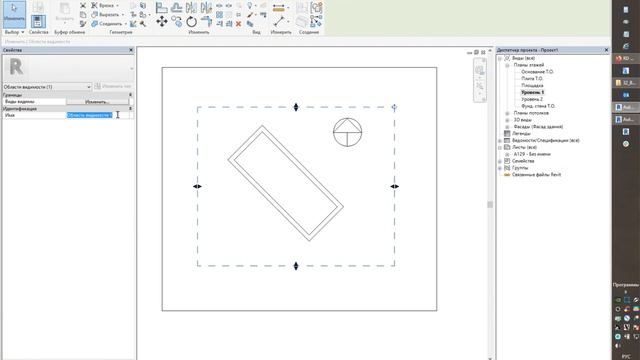This screenshot has height=360, width=640.
Task: Open the Выбор (Select) panel dropdown
Action: click(x=14, y=32)
